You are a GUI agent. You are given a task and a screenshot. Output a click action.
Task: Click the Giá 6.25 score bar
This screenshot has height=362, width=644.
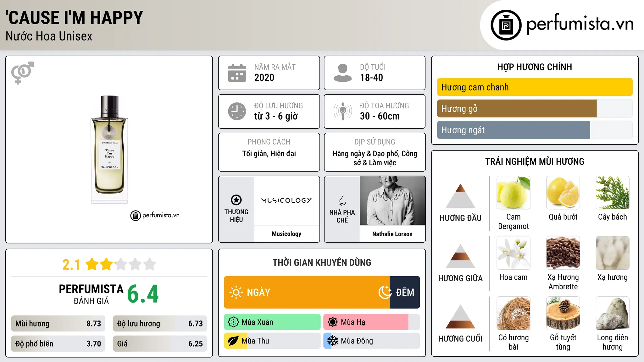coord(160,344)
